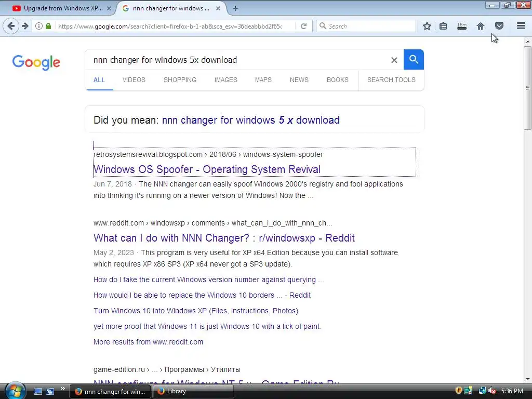Click the 5:36 PM taskbar clock
Screen dimensions: 532x399
click(x=512, y=391)
